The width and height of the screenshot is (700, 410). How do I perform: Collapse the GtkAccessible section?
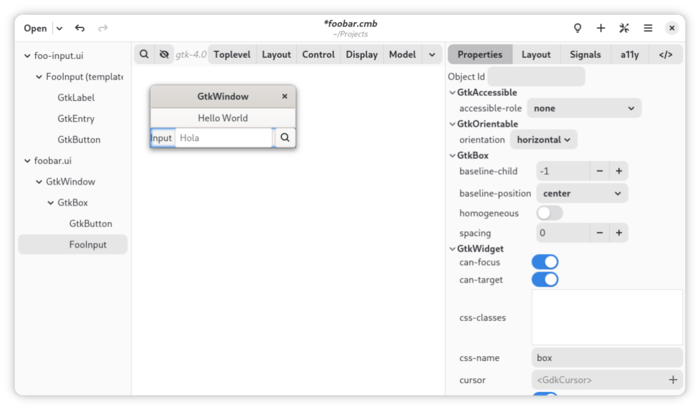pos(452,92)
